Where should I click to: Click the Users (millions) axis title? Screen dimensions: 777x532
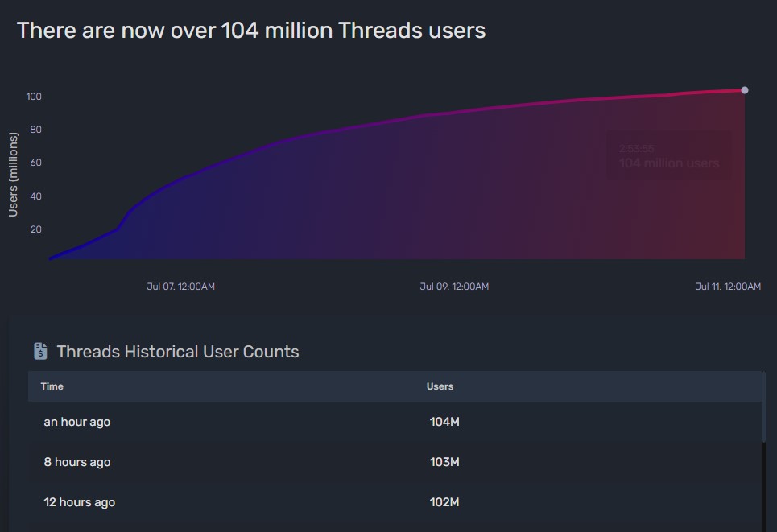tap(13, 175)
